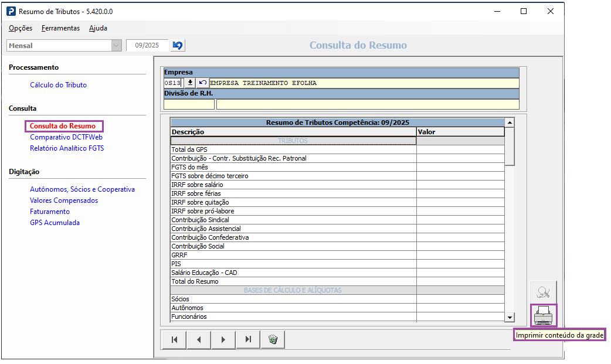Image resolution: width=611 pixels, height=364 pixels.
Task: Click refresh icon next to 09/2025 field
Action: (178, 46)
